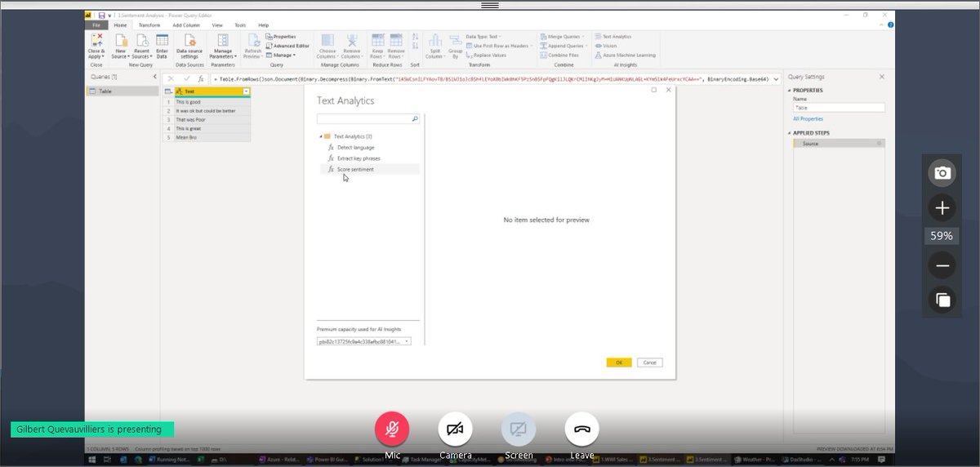Switch to the Transform ribbon tab

coord(149,25)
